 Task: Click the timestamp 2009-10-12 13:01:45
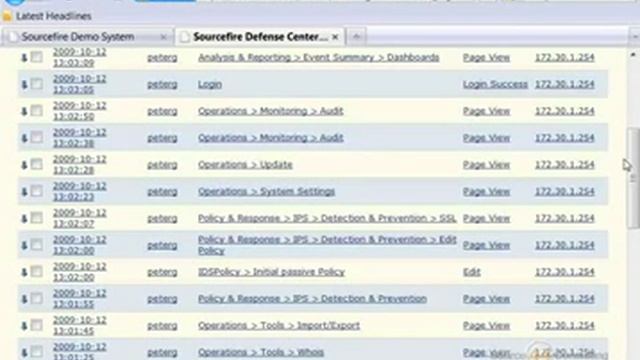(x=80, y=325)
